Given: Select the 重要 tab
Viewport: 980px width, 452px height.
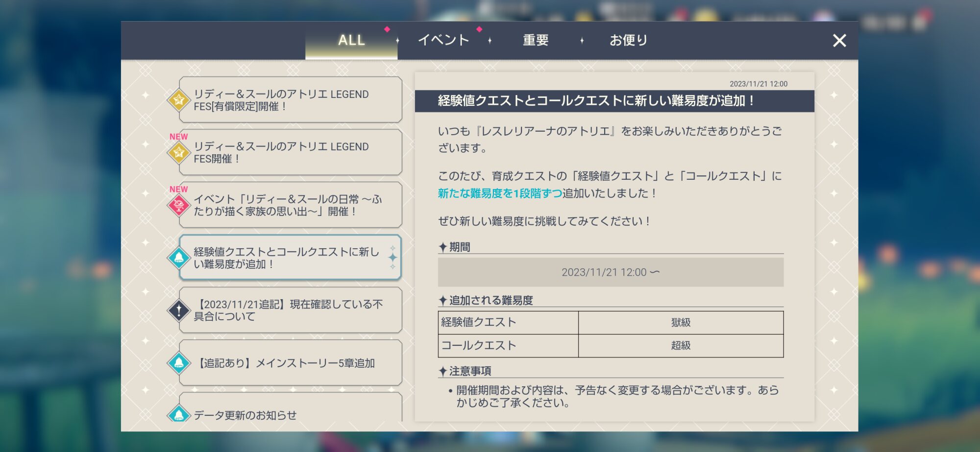Looking at the screenshot, I should pos(536,40).
